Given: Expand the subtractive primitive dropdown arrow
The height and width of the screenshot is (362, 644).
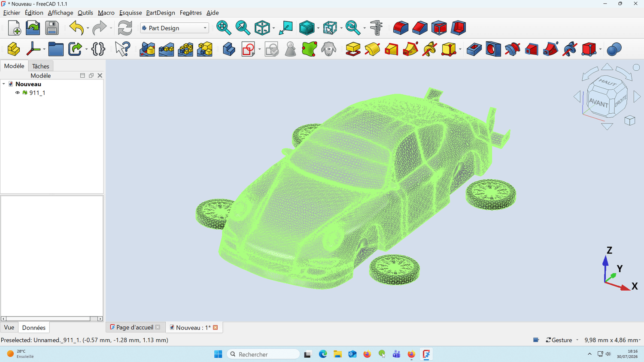Looking at the screenshot, I should point(600,50).
